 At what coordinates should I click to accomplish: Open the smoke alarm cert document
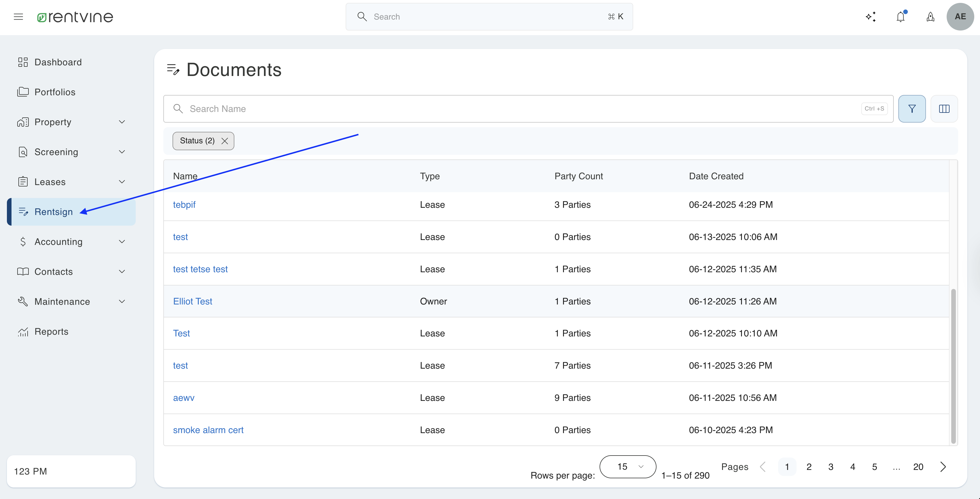pyautogui.click(x=208, y=430)
